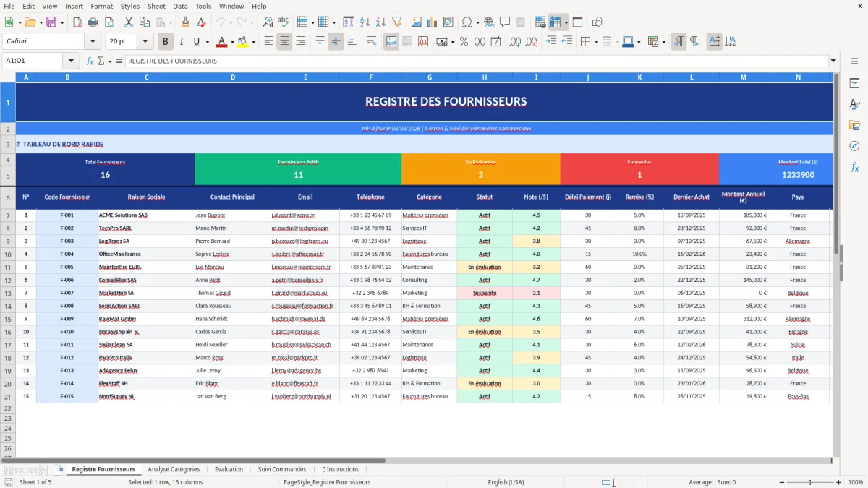Toggle Freeze Rows and Columns
The width and height of the screenshot is (868, 488).
tap(556, 22)
